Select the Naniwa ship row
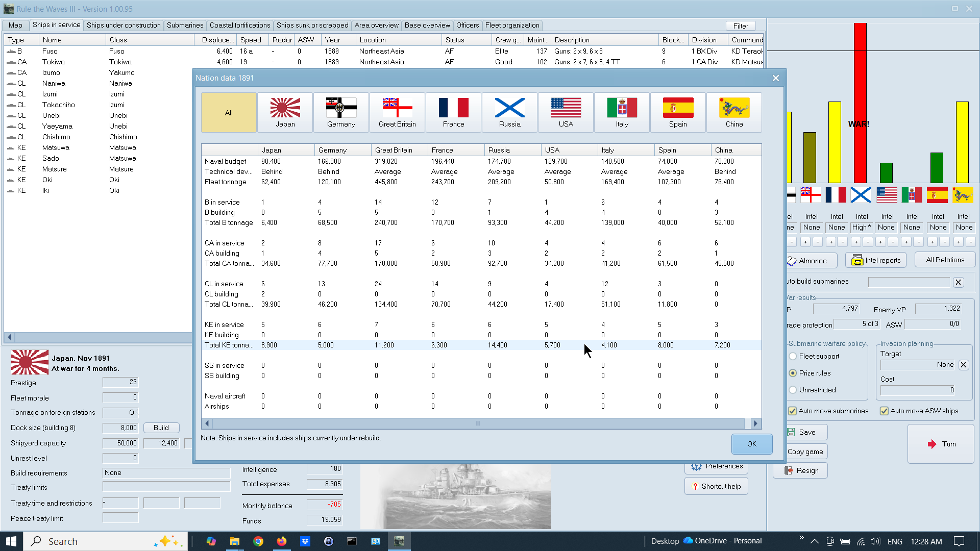Screen dimensions: 980x551 (x=98, y=83)
